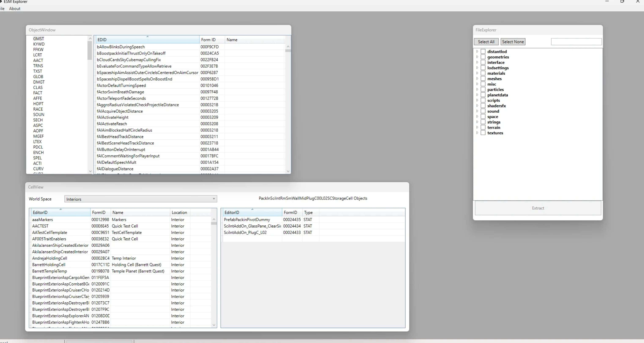Expand the planetdata tree node

pyautogui.click(x=477, y=95)
